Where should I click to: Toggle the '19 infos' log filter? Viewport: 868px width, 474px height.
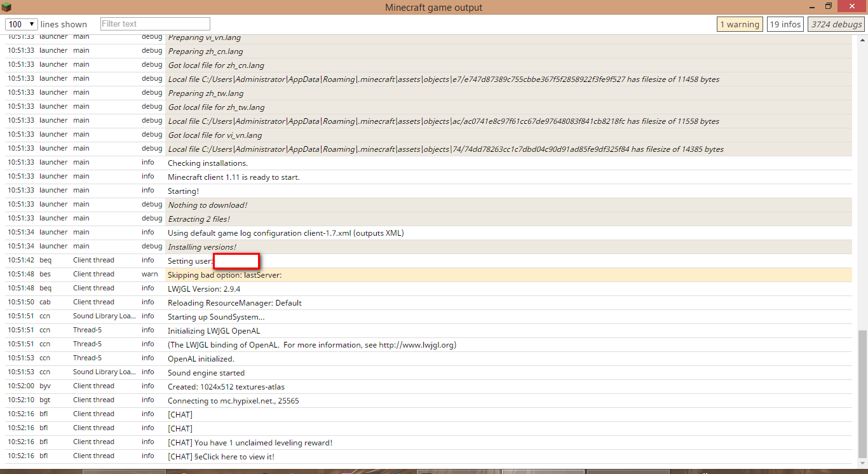tap(785, 24)
